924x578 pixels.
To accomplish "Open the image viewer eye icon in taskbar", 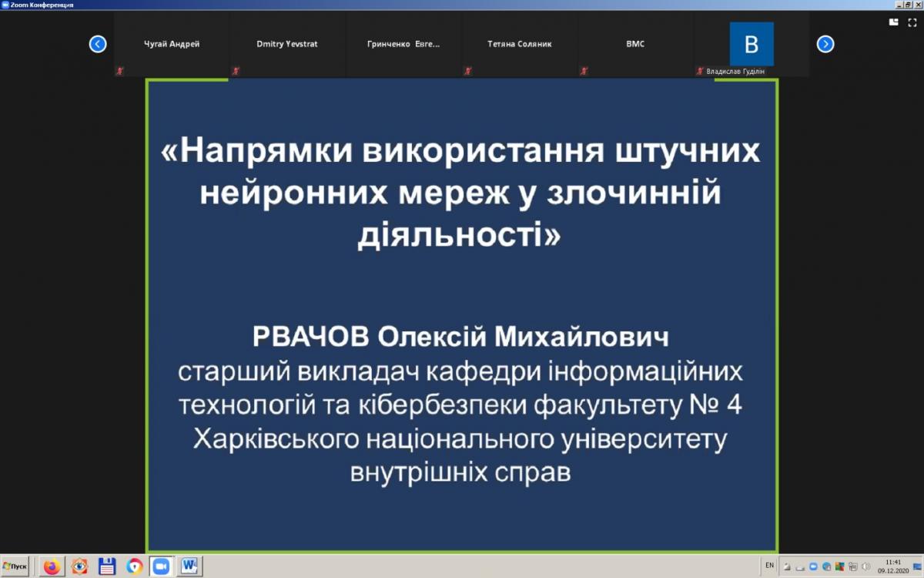I will click(x=79, y=566).
